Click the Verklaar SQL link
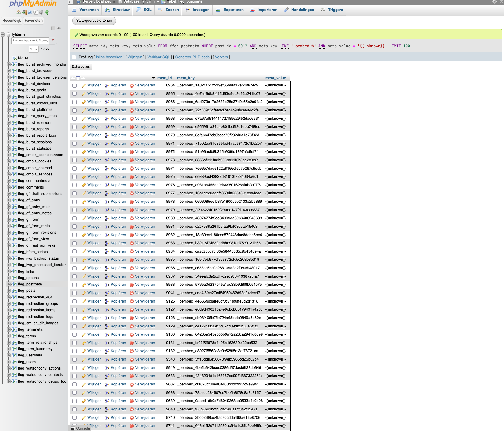 click(159, 57)
